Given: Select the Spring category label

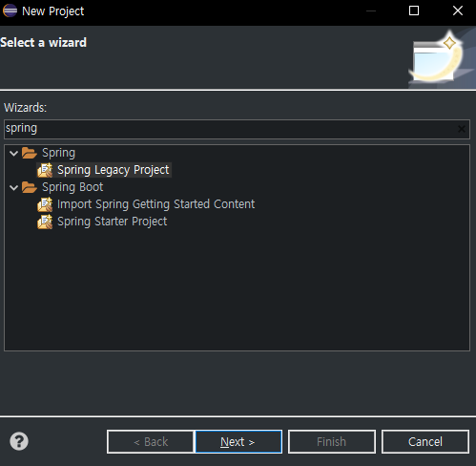Looking at the screenshot, I should coord(58,153).
